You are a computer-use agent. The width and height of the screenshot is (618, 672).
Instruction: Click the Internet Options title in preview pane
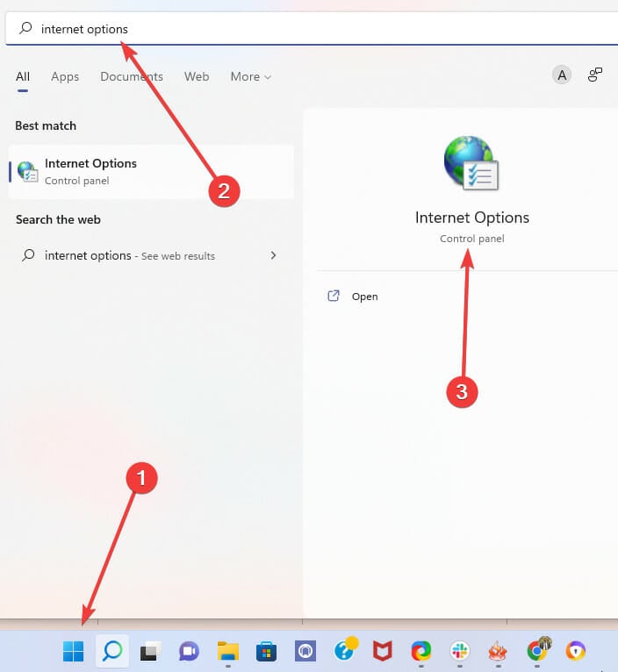pyautogui.click(x=471, y=218)
